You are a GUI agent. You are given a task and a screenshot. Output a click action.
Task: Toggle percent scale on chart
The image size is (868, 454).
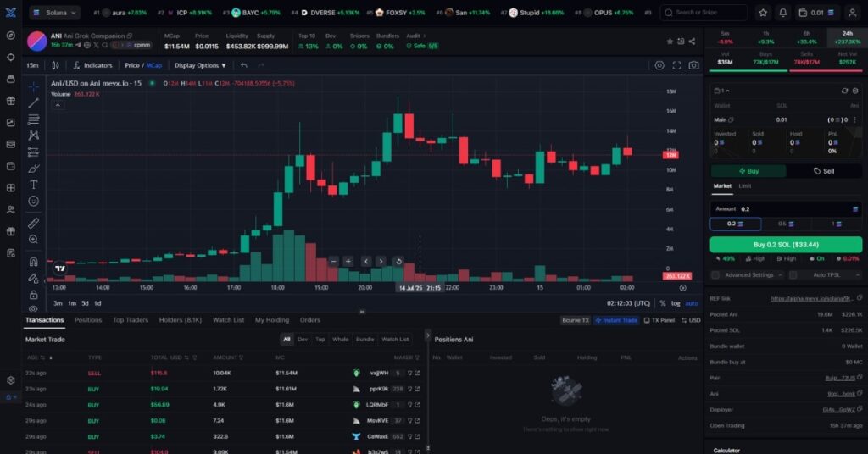pyautogui.click(x=663, y=303)
